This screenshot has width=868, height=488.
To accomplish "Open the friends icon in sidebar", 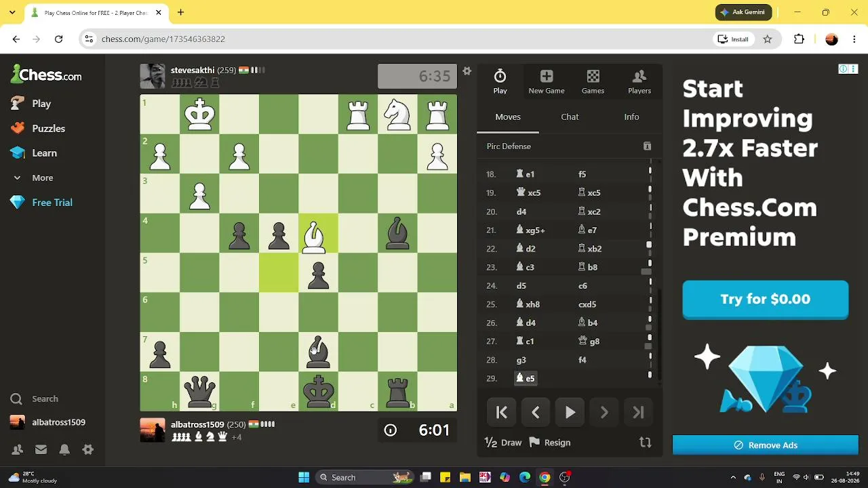I will tap(18, 449).
